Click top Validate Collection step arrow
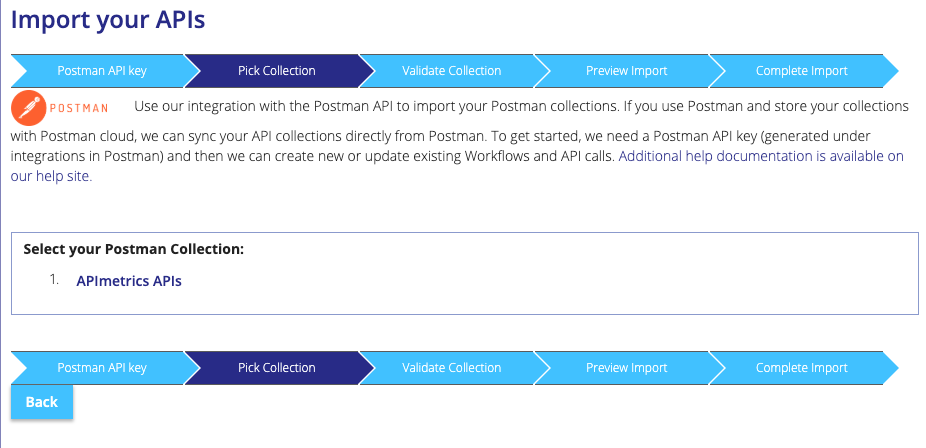Screen dimensions: 926x448 click(451, 71)
